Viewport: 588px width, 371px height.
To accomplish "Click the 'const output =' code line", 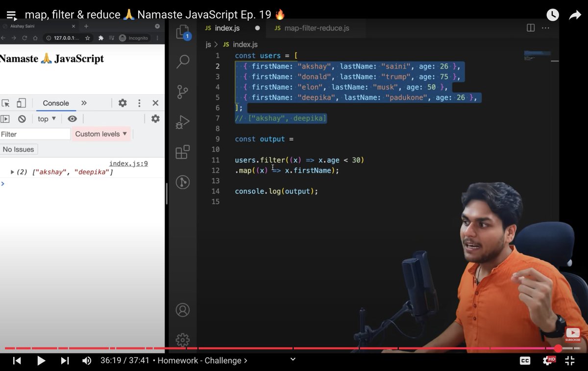I will point(264,139).
